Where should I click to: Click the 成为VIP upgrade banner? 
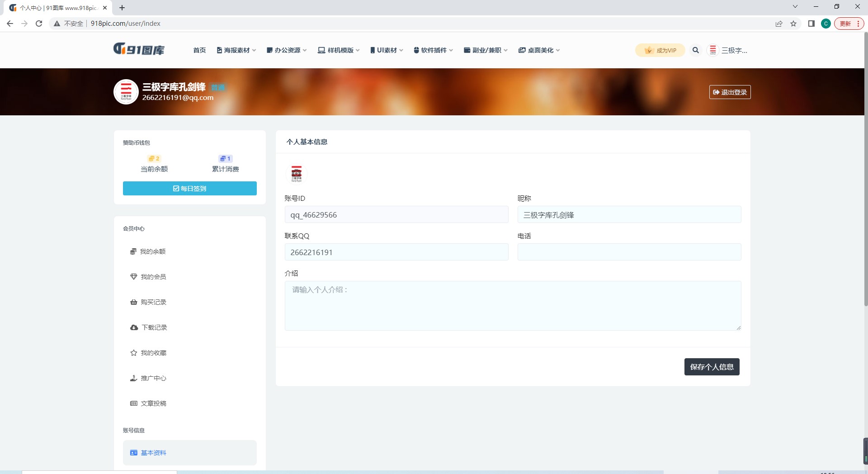660,50
